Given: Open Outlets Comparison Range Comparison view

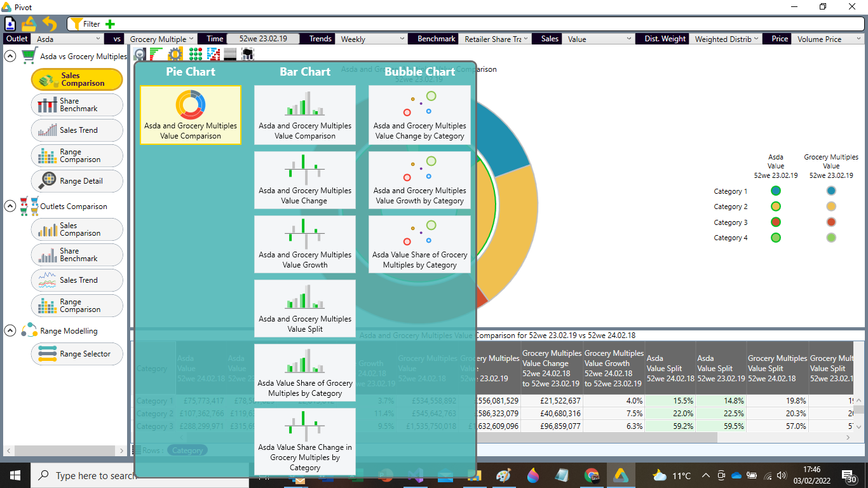Looking at the screenshot, I should tap(77, 306).
